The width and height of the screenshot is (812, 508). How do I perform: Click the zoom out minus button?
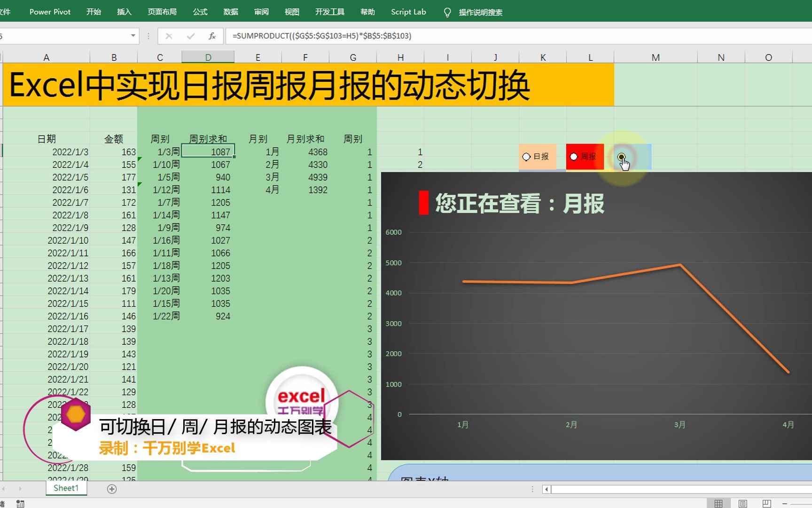coord(785,503)
